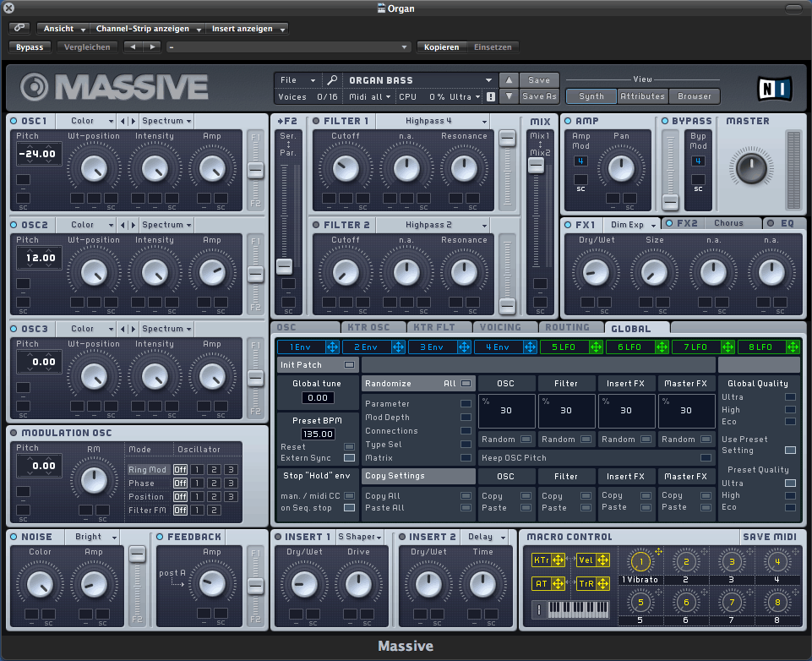Switch to the Browser view
This screenshot has height=661, width=812.
[695, 96]
